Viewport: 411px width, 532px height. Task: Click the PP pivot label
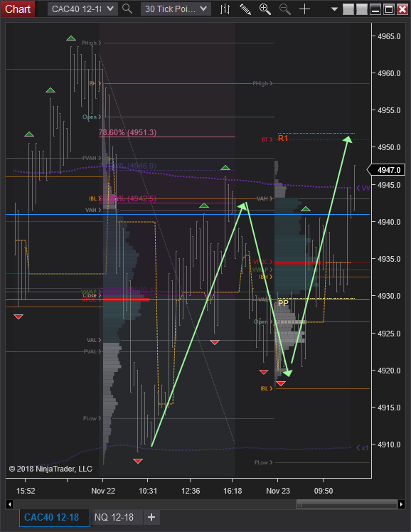(x=283, y=303)
